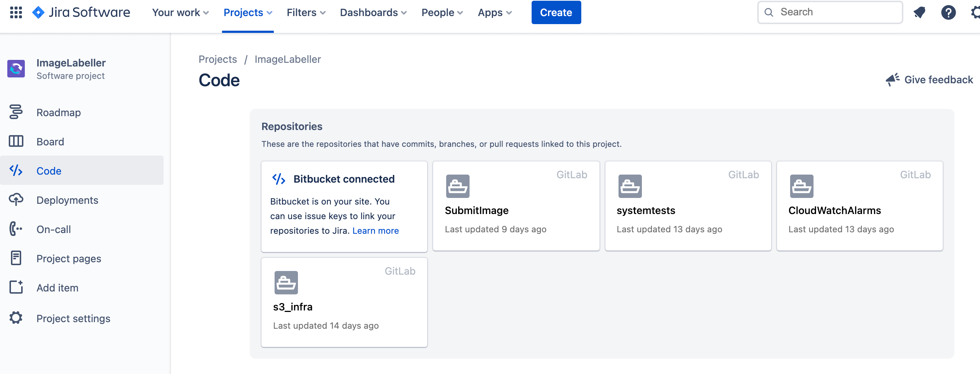This screenshot has width=980, height=374.
Task: Open the notifications bell
Action: (x=919, y=12)
